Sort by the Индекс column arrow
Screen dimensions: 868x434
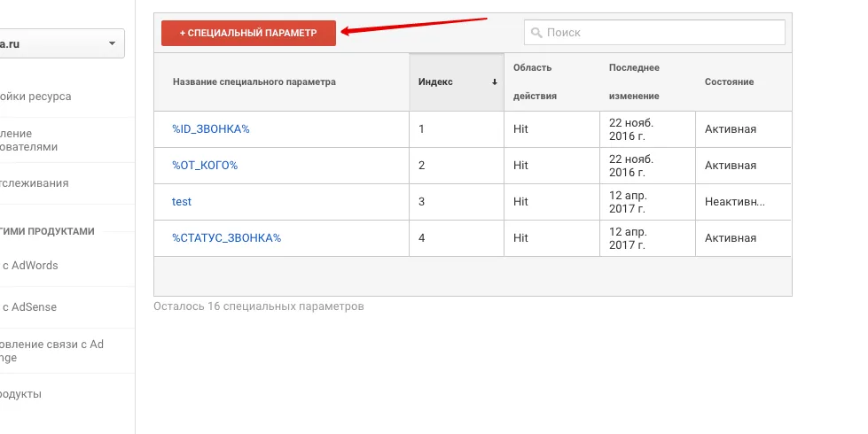click(495, 81)
